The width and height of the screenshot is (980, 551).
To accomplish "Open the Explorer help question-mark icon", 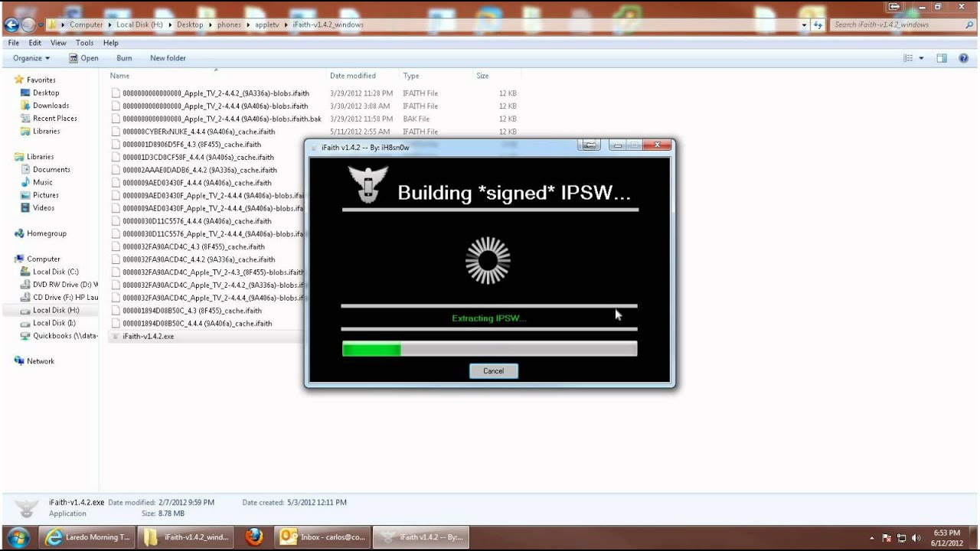I will [963, 58].
